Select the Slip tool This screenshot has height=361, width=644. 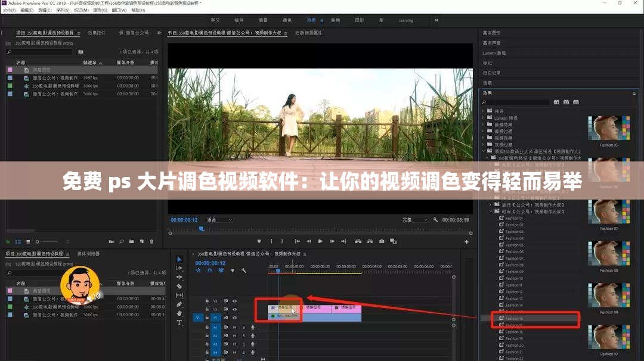179,295
